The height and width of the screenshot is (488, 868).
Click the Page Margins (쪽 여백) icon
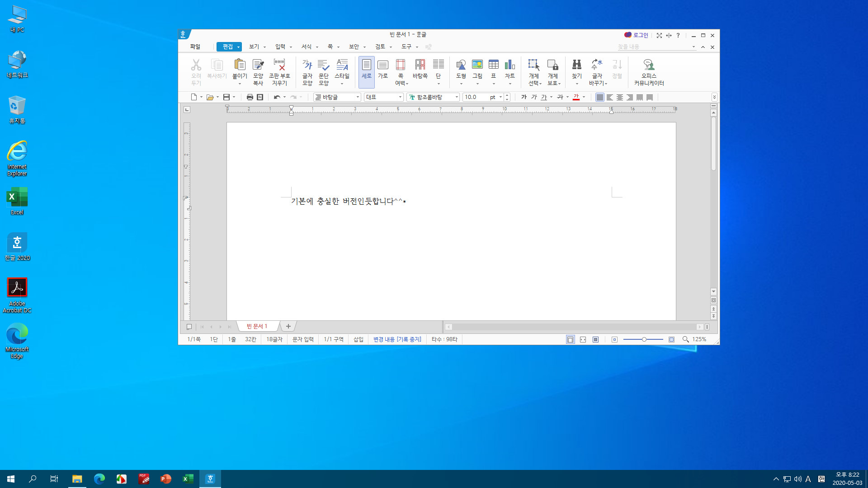pos(401,65)
